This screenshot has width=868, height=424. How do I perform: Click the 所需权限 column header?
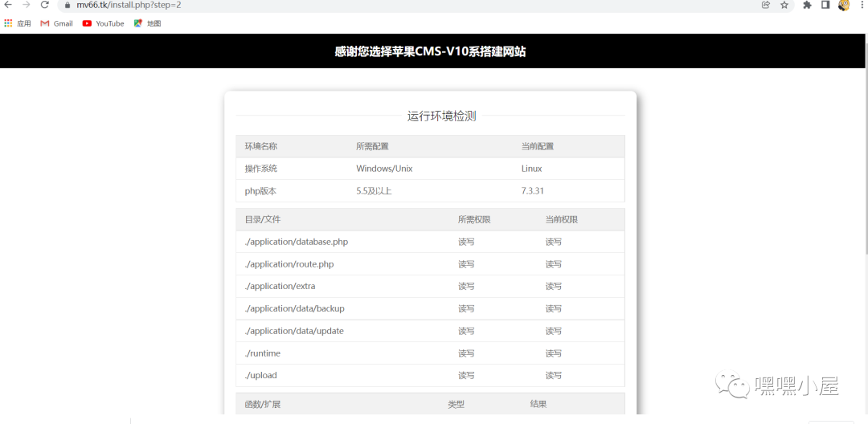(474, 219)
